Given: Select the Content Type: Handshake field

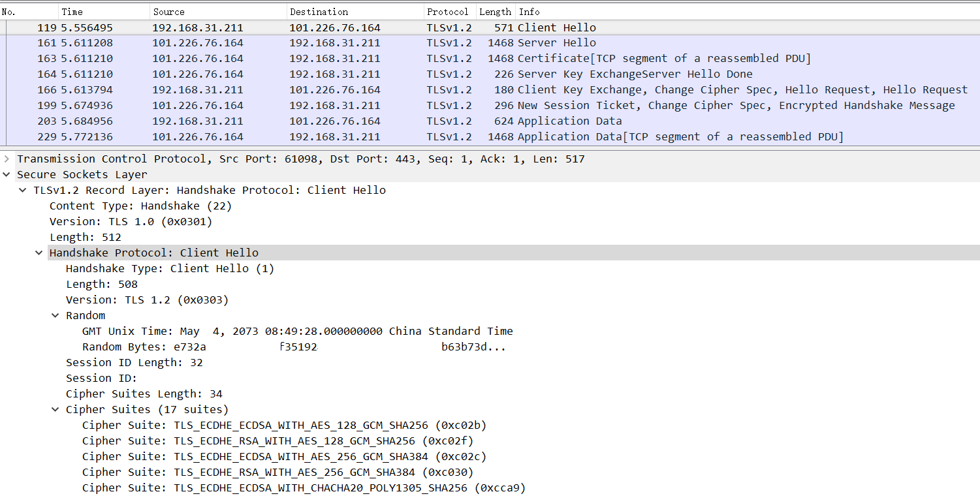Looking at the screenshot, I should tap(147, 206).
